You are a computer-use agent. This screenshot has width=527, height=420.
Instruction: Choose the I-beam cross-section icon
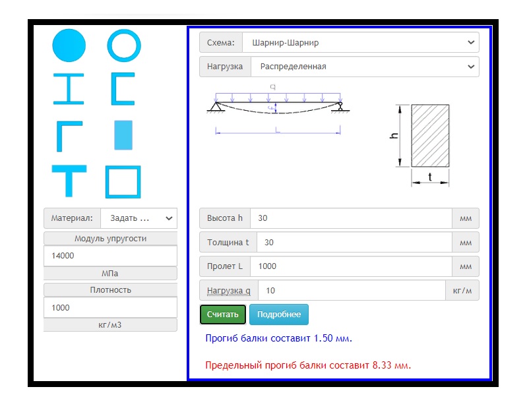point(69,89)
